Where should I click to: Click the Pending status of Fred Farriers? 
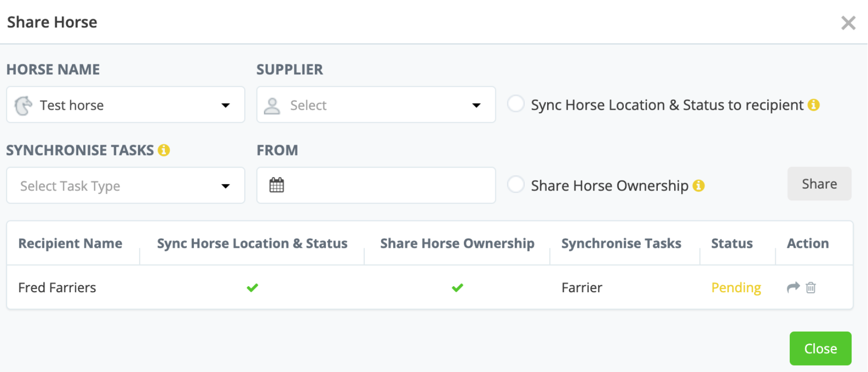[x=736, y=288]
